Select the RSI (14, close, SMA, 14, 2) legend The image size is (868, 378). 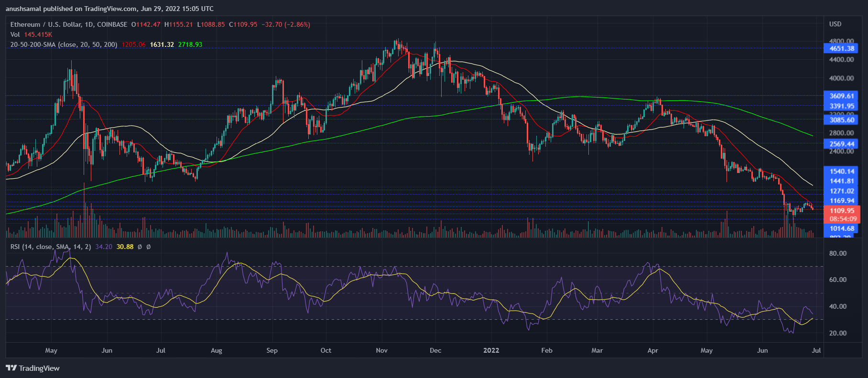51,247
